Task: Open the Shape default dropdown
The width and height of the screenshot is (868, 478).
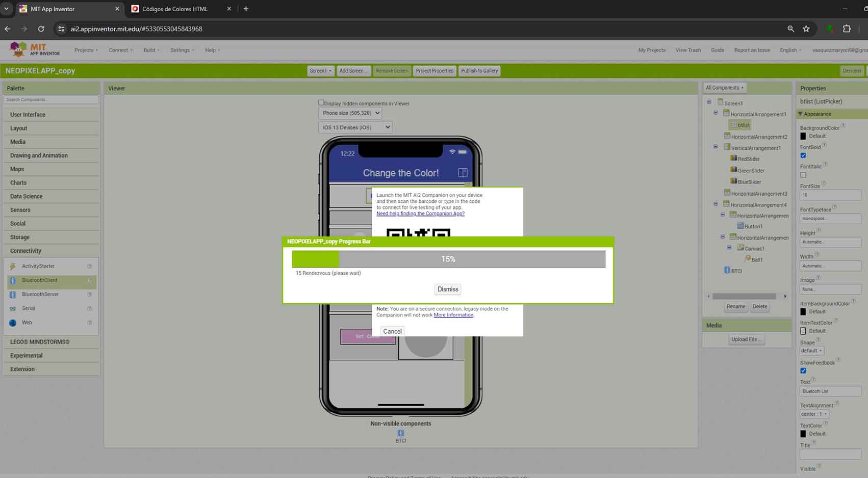Action: tap(811, 351)
